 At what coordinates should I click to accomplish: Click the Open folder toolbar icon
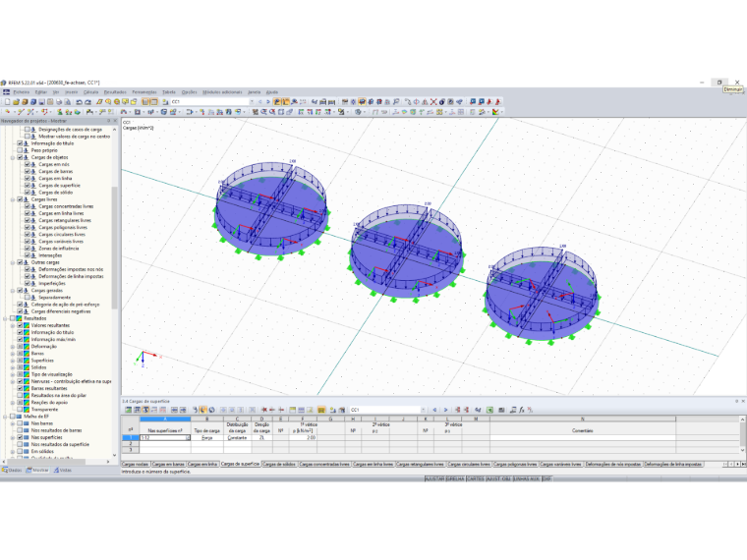click(x=16, y=102)
